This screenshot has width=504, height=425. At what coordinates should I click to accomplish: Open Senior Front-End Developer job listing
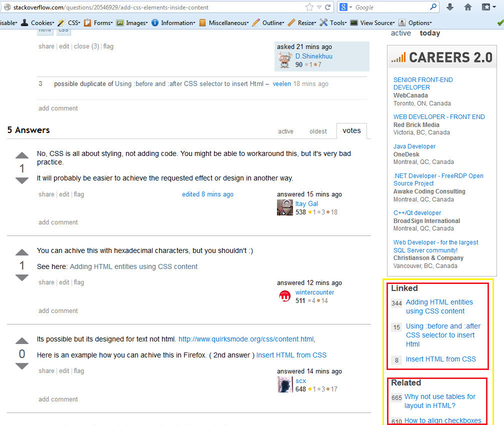(423, 83)
